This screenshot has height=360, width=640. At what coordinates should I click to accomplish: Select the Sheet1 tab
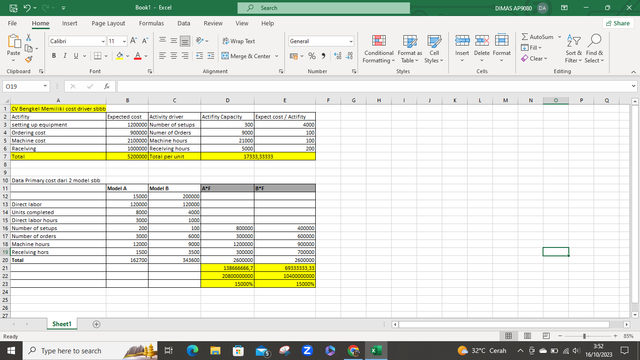click(62, 324)
